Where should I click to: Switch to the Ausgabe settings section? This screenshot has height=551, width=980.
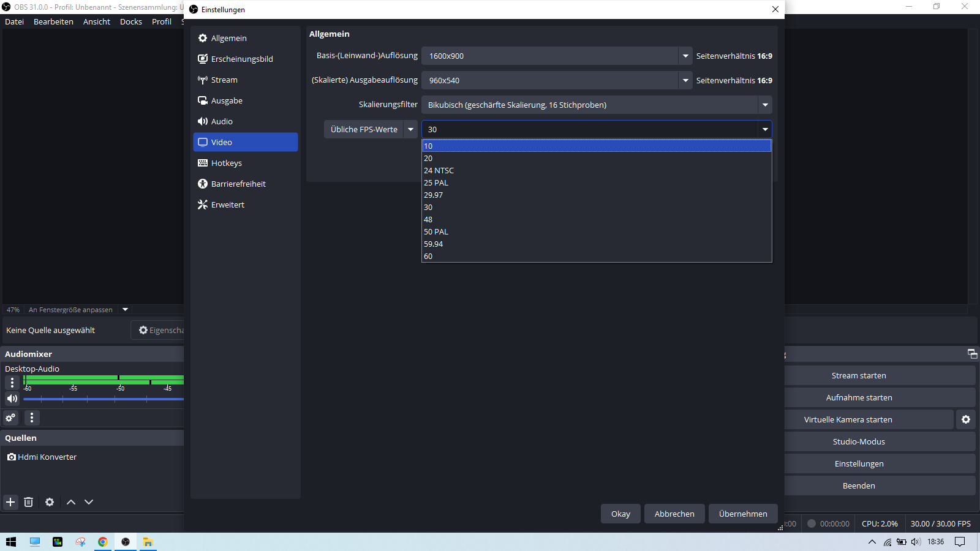pos(246,100)
